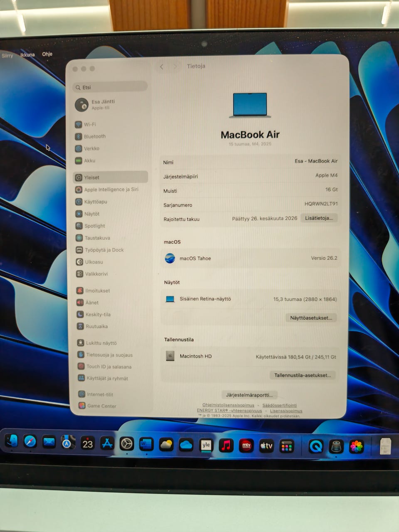Click the Esa - MacBook Air name value
The image size is (399, 532).
[316, 161]
